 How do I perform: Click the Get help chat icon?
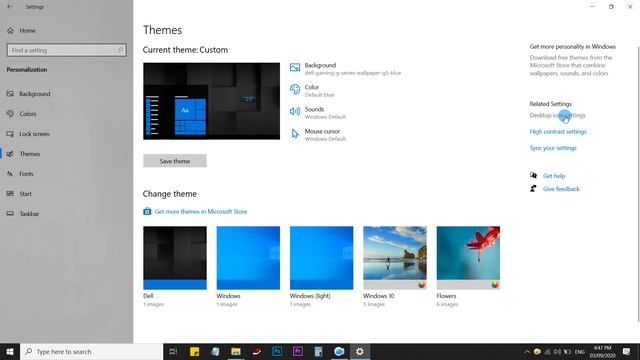point(533,176)
